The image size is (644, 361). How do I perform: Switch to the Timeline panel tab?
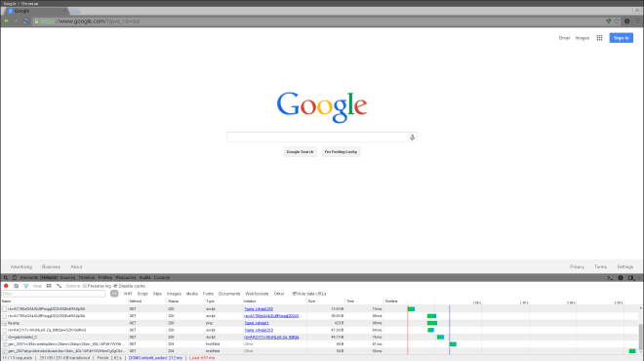pos(87,278)
